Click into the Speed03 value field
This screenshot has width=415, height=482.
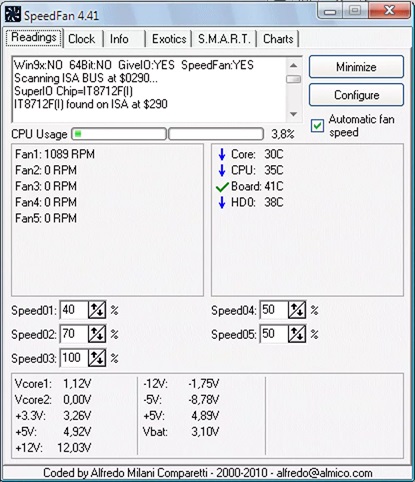click(74, 358)
